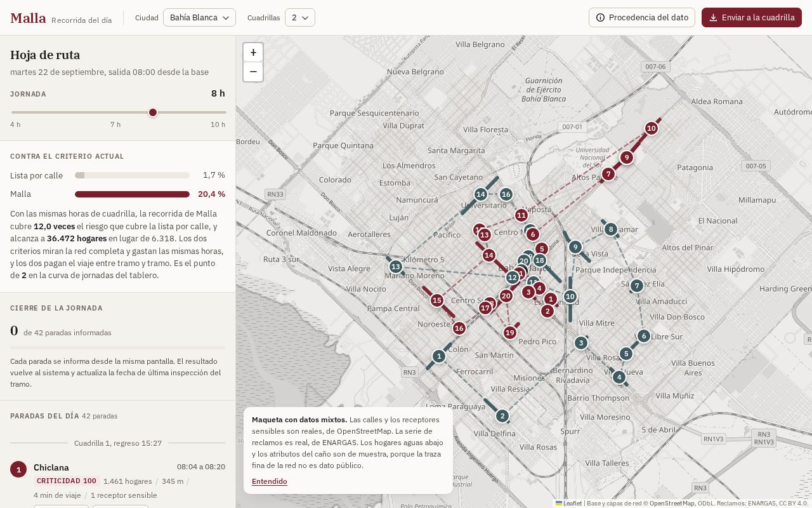
Task: Click the 10 h slider label
Action: click(218, 124)
